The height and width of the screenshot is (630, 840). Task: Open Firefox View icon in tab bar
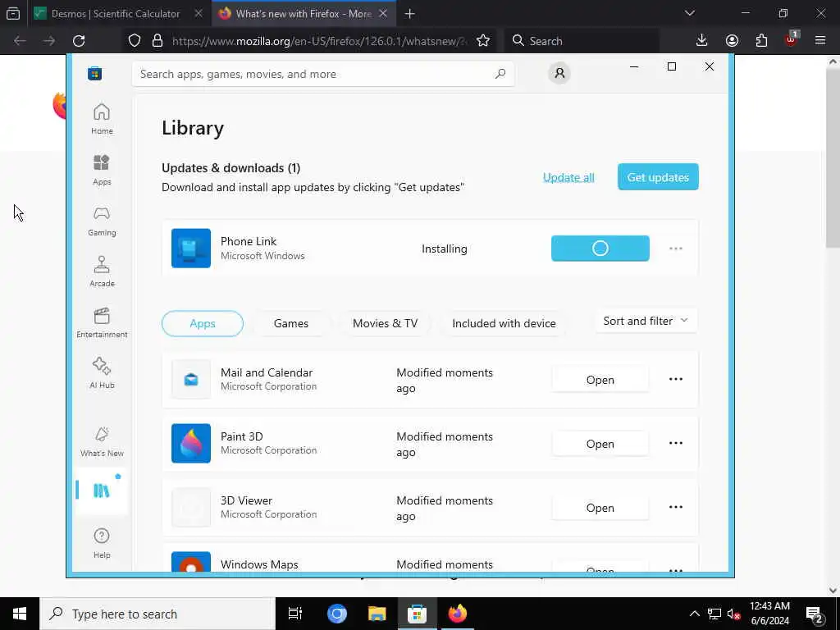tap(13, 14)
